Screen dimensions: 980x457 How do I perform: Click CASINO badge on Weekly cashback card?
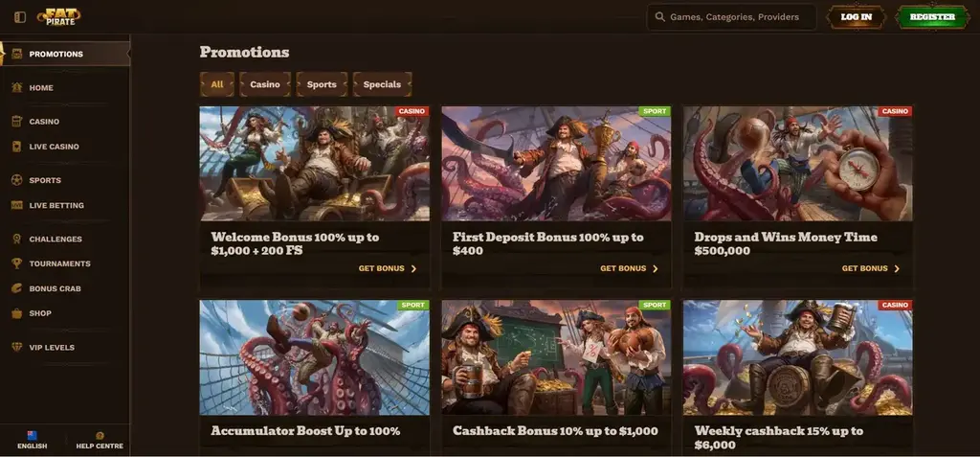(x=895, y=306)
